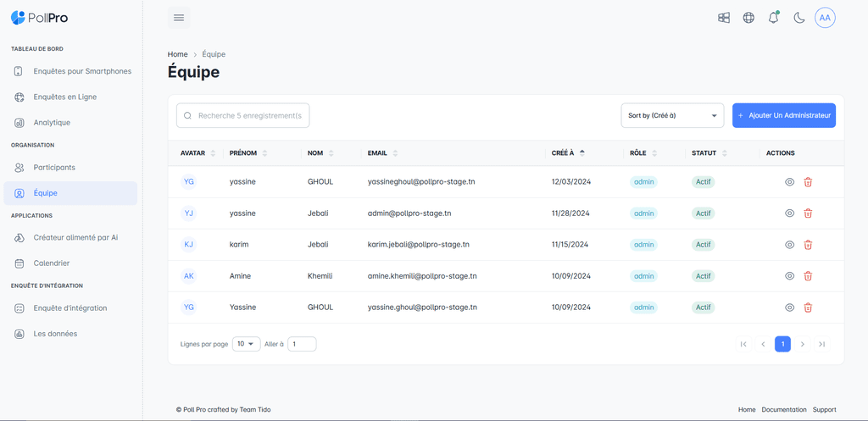Go to Calendrier in the sidebar
This screenshot has width=868, height=421.
pos(52,263)
